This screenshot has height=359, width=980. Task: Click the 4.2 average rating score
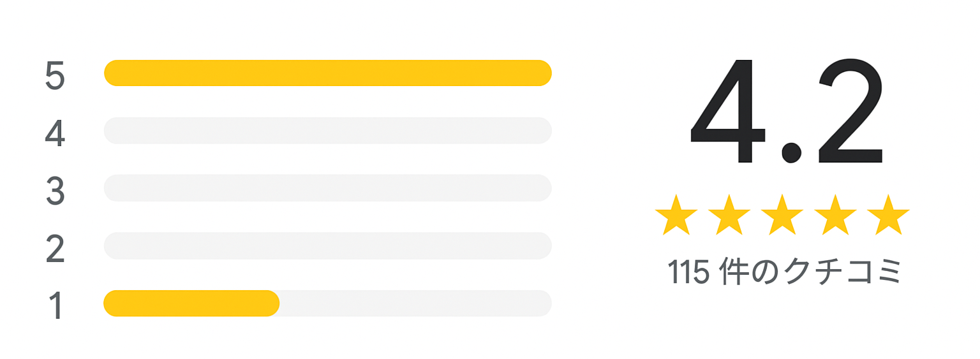tap(787, 110)
